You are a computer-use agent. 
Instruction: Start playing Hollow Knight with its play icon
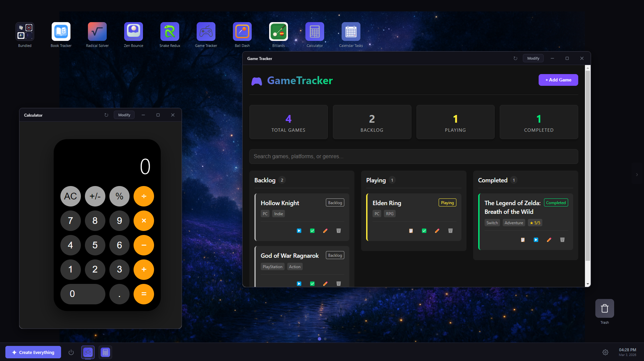(x=299, y=231)
